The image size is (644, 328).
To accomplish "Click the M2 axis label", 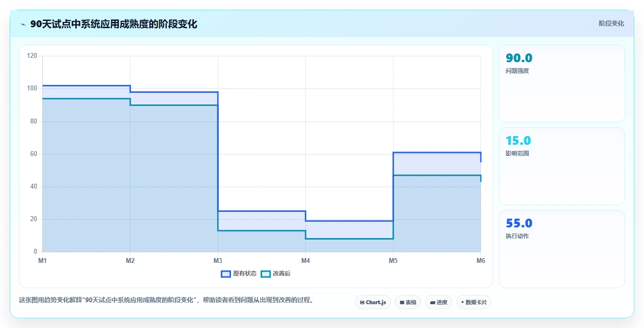I will (130, 261).
